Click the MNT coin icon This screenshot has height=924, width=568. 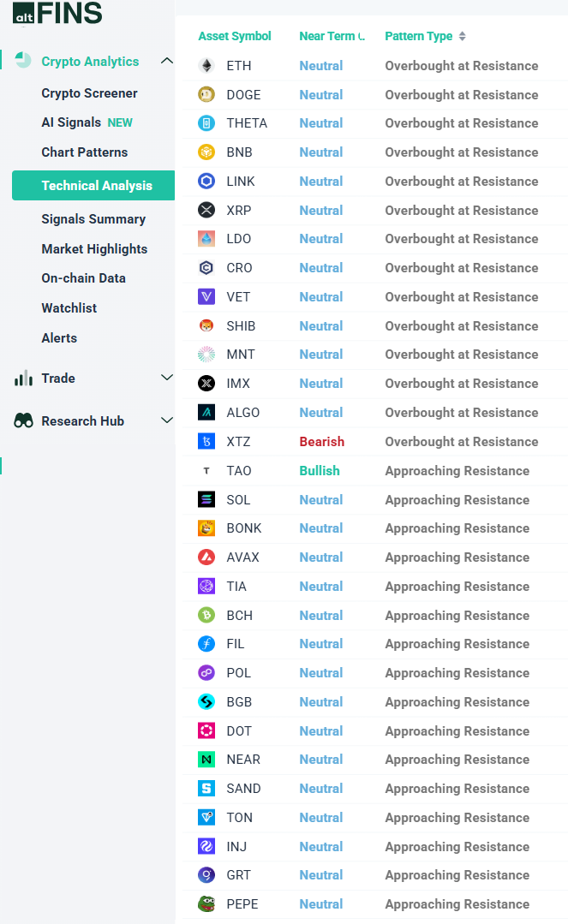click(206, 355)
